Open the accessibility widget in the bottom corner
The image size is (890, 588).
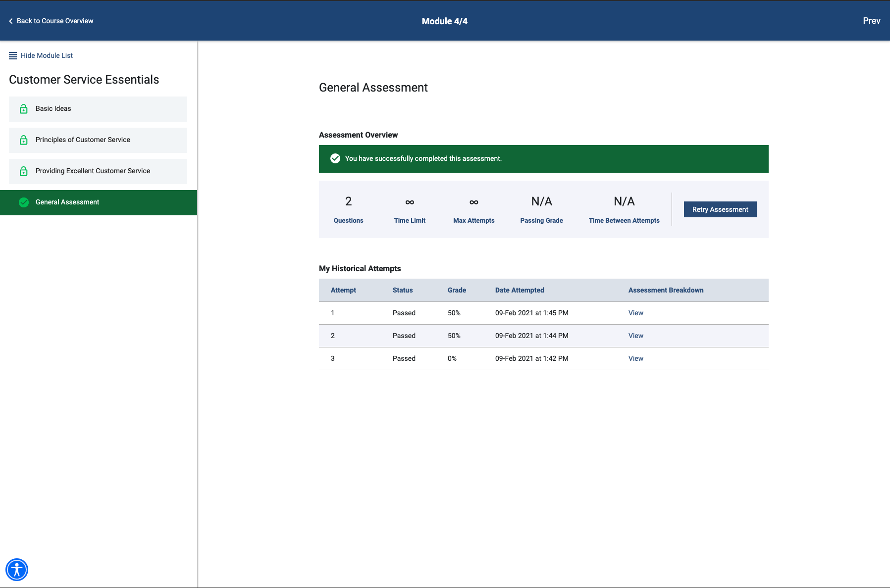(17, 569)
